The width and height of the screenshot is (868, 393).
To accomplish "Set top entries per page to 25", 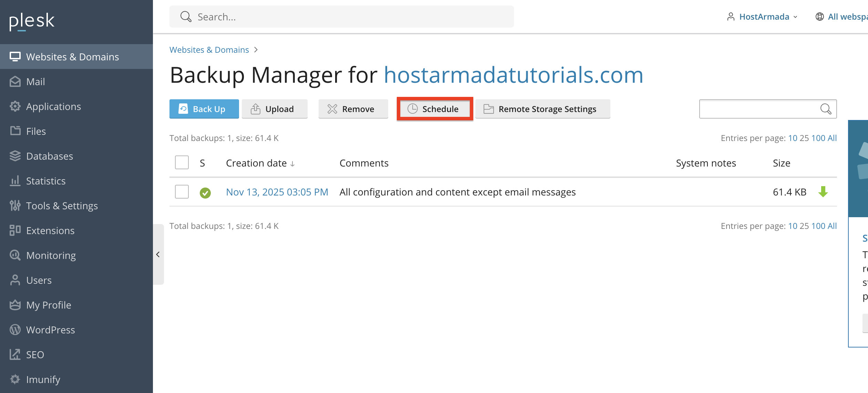I will (x=804, y=138).
